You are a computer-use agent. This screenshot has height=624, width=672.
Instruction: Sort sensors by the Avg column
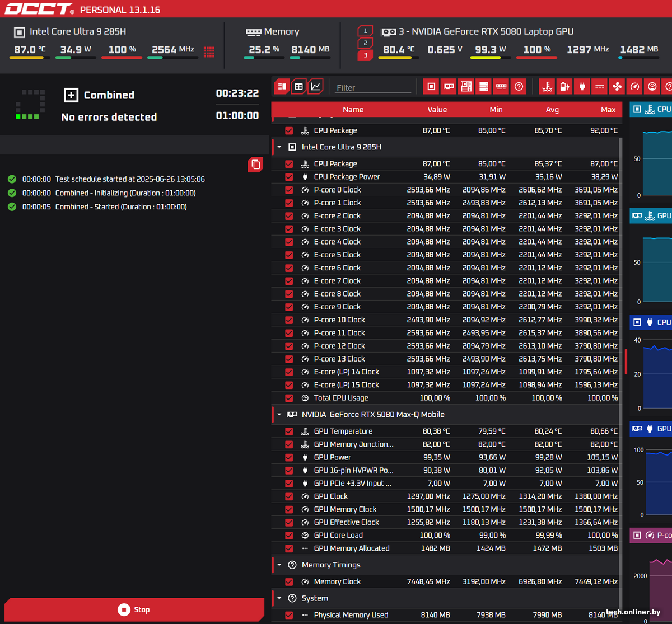(553, 110)
